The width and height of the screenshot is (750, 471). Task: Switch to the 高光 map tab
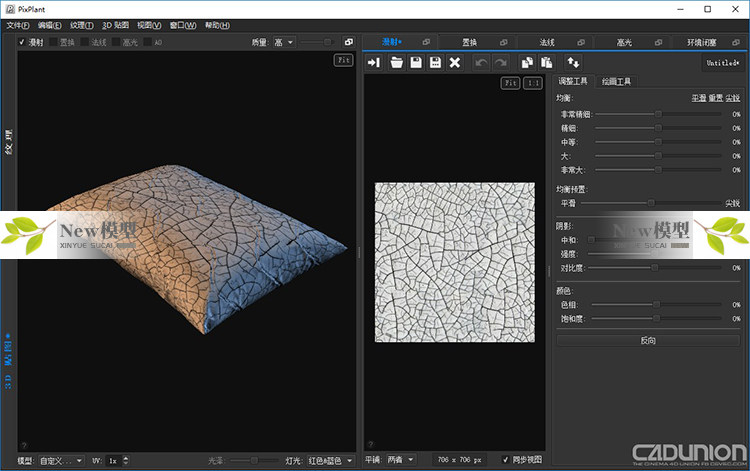click(624, 42)
